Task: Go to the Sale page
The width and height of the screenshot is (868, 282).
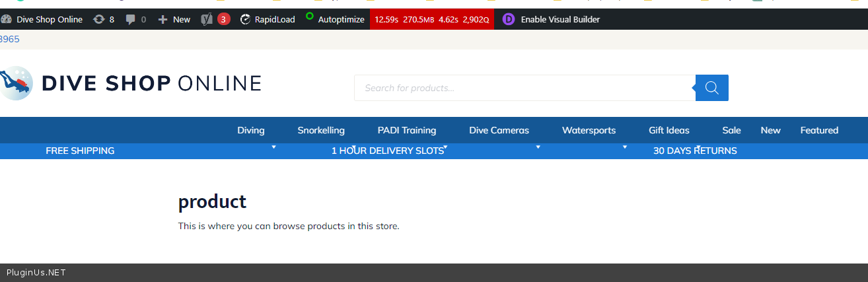Action: [x=732, y=130]
